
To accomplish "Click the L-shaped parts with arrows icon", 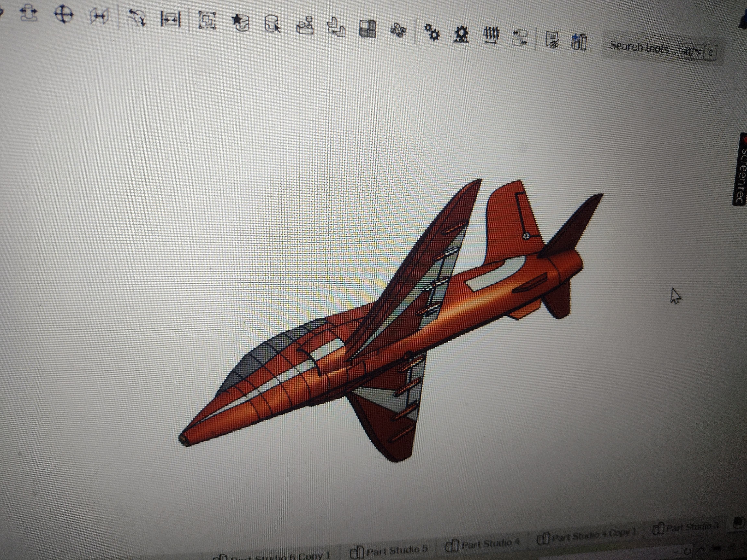I will coord(336,27).
